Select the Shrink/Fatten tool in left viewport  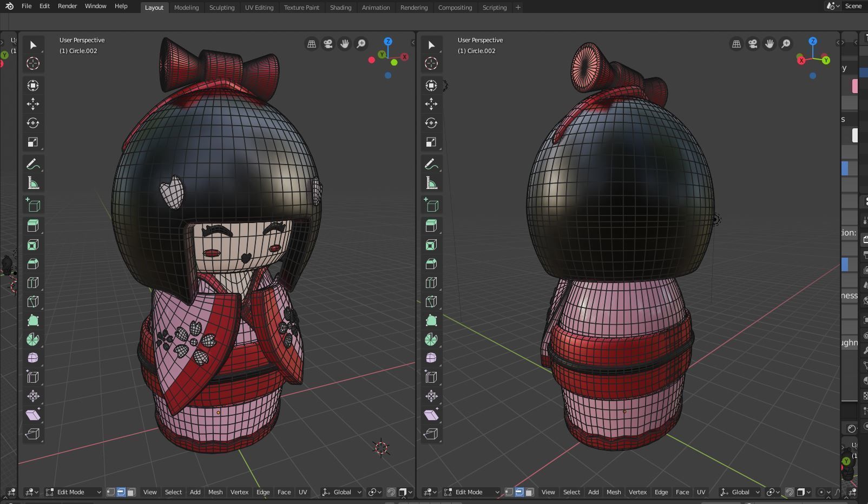tap(33, 396)
